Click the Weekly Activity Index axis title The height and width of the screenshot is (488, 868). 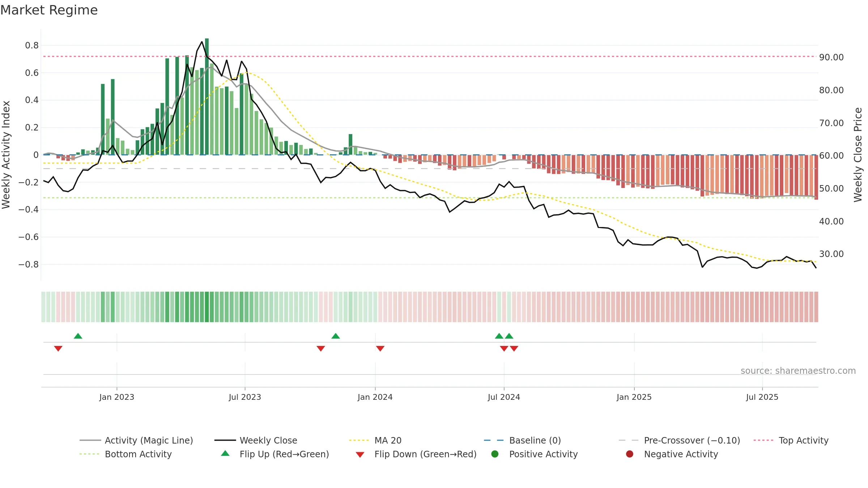6,155
